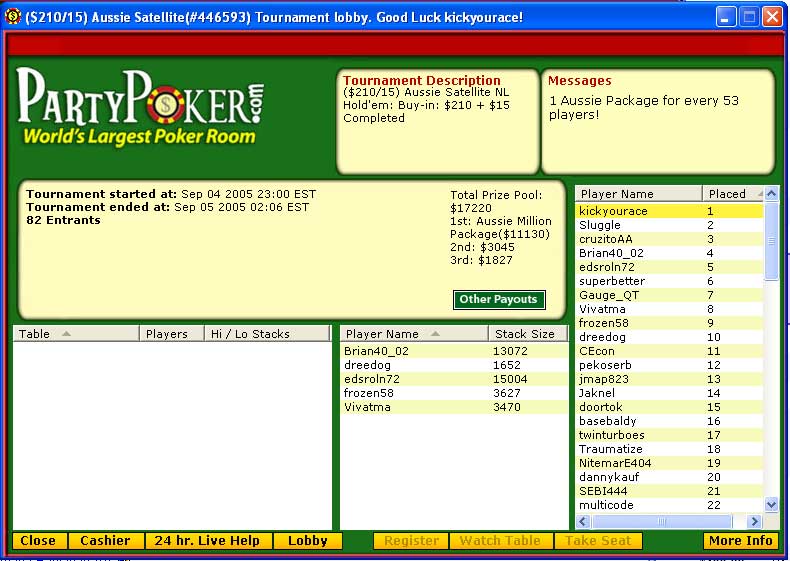The height and width of the screenshot is (561, 790).
Task: Select edsroln72 row with stack 15004
Action: (x=454, y=379)
